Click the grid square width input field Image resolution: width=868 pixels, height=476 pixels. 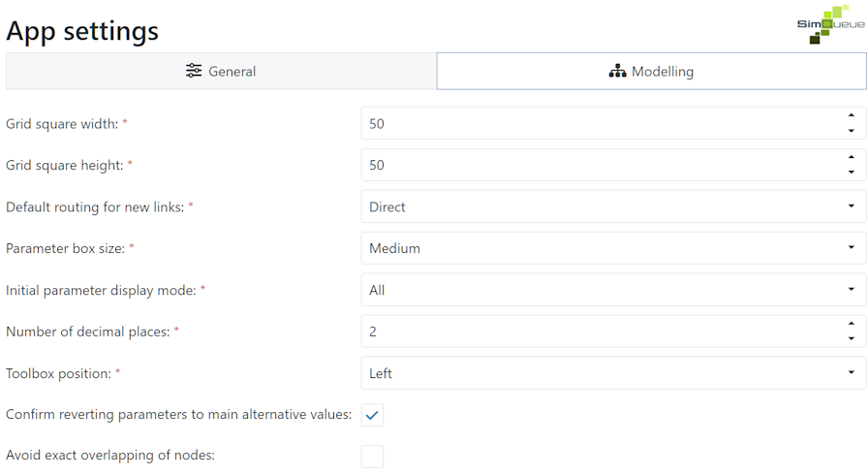pyautogui.click(x=601, y=123)
